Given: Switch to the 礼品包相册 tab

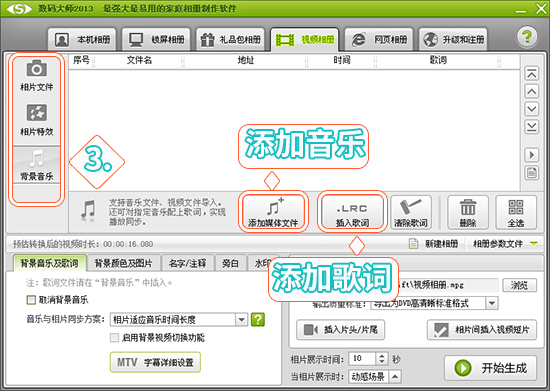Looking at the screenshot, I should click(230, 40).
